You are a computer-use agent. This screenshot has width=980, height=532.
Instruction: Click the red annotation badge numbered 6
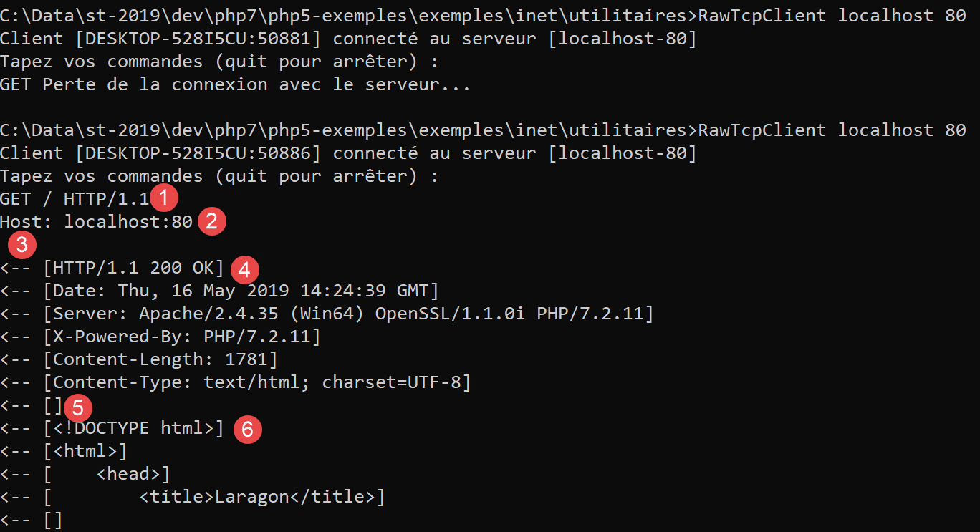pyautogui.click(x=247, y=430)
